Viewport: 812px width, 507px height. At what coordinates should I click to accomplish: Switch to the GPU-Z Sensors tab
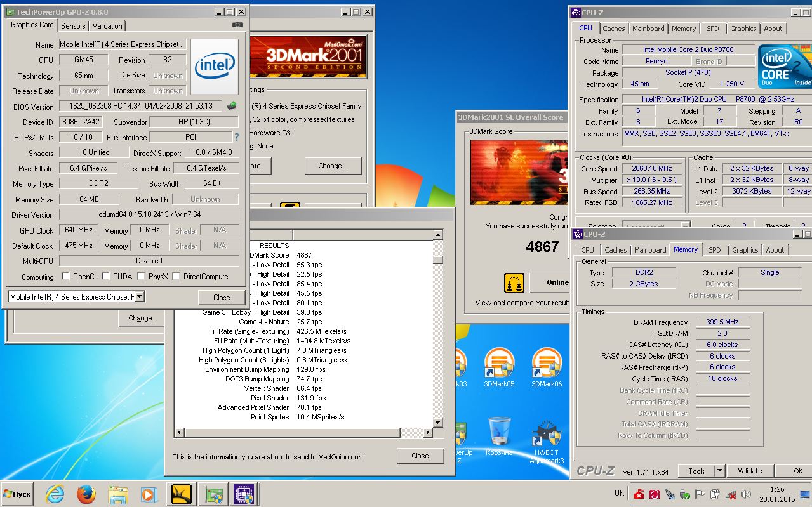(73, 25)
